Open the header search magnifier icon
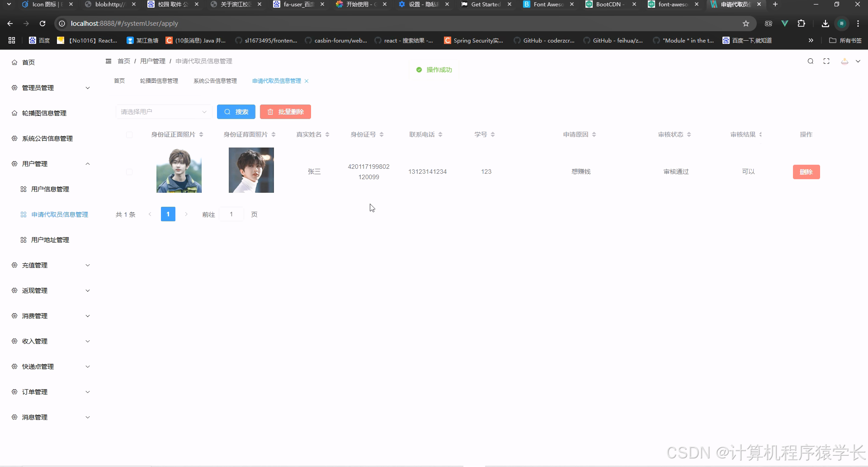Image resolution: width=868 pixels, height=467 pixels. click(811, 61)
